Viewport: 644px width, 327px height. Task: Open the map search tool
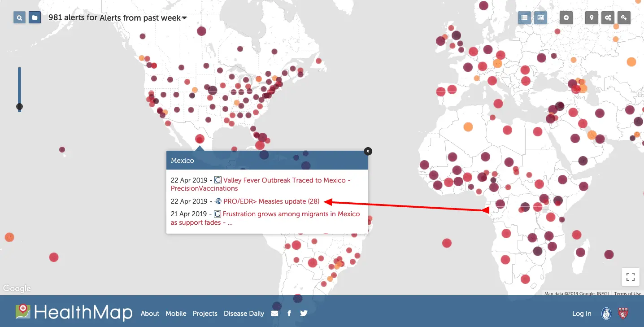pyautogui.click(x=19, y=18)
